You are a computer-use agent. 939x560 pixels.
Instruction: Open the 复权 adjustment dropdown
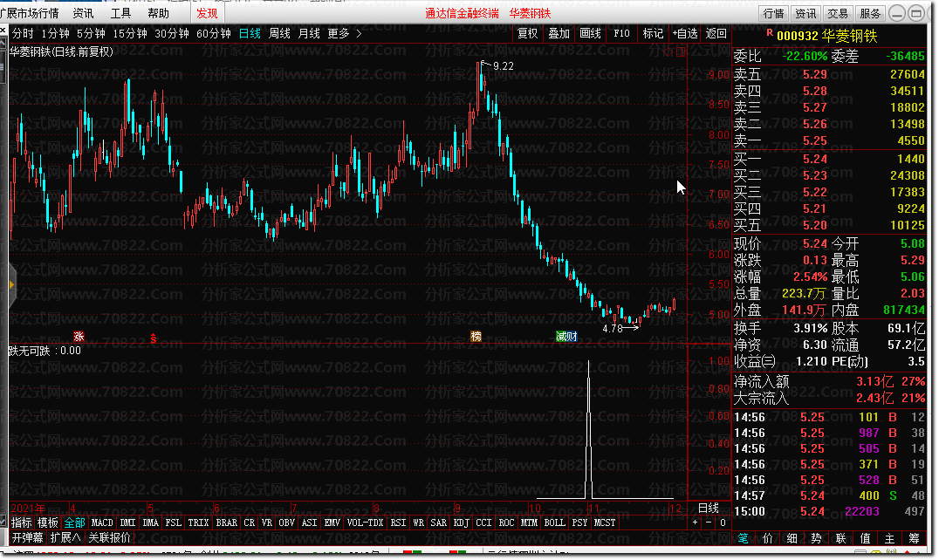click(x=528, y=33)
